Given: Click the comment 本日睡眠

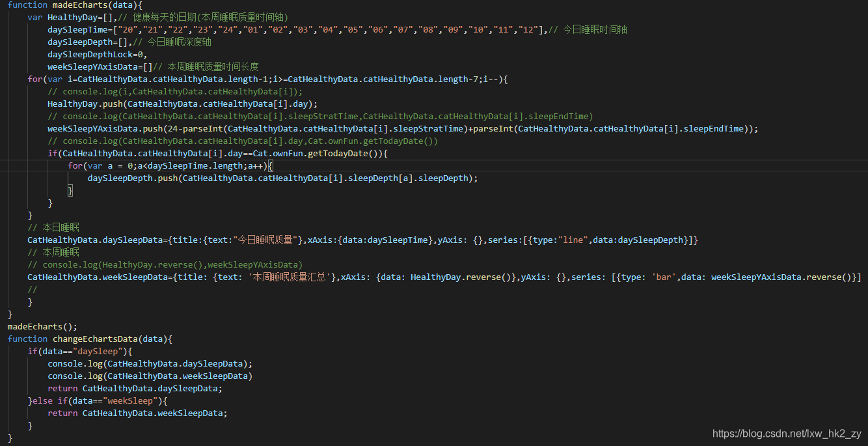Looking at the screenshot, I should point(53,228).
